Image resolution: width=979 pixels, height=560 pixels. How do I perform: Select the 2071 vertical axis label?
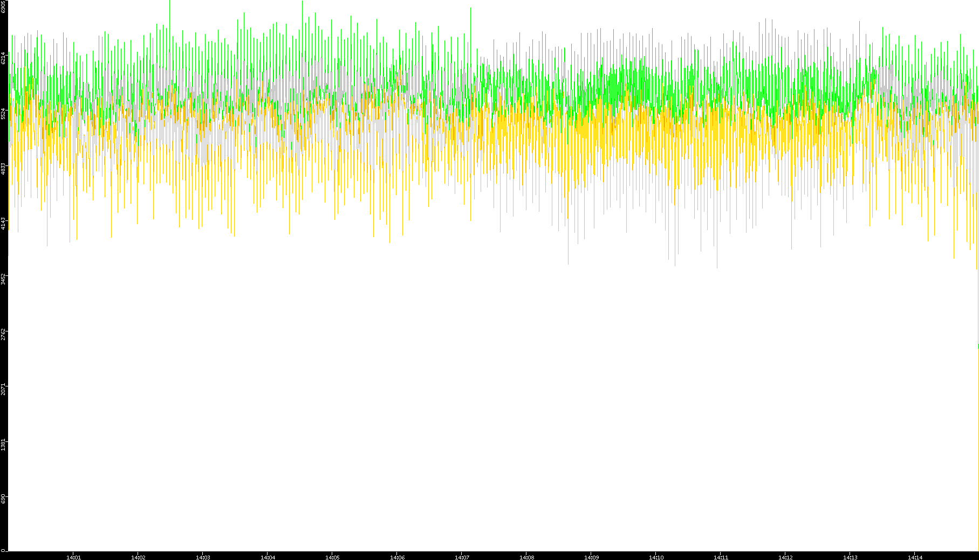point(4,389)
